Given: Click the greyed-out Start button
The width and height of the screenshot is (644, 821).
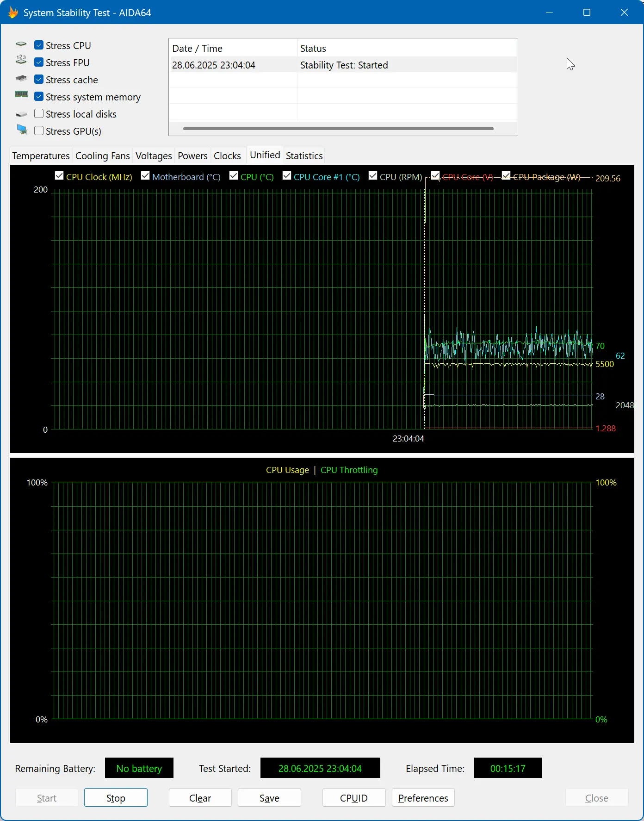Looking at the screenshot, I should (x=47, y=798).
